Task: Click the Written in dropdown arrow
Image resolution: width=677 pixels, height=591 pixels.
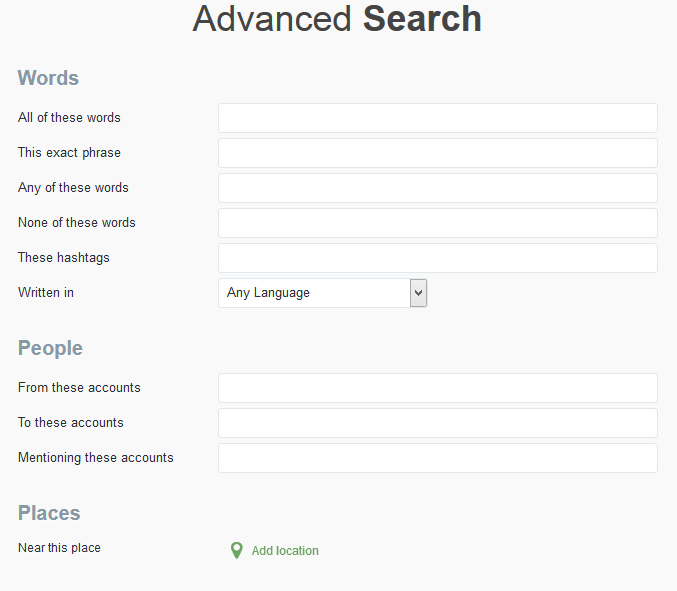Action: coord(419,293)
